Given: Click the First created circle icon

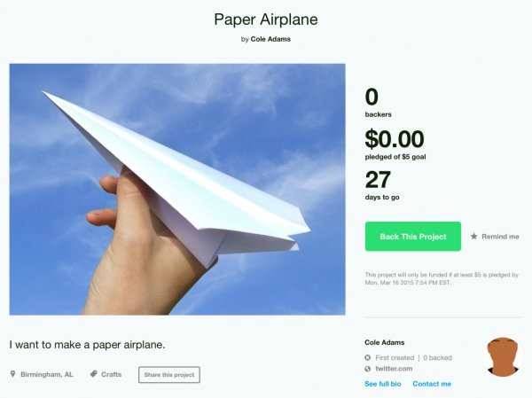Looking at the screenshot, I should point(368,357).
